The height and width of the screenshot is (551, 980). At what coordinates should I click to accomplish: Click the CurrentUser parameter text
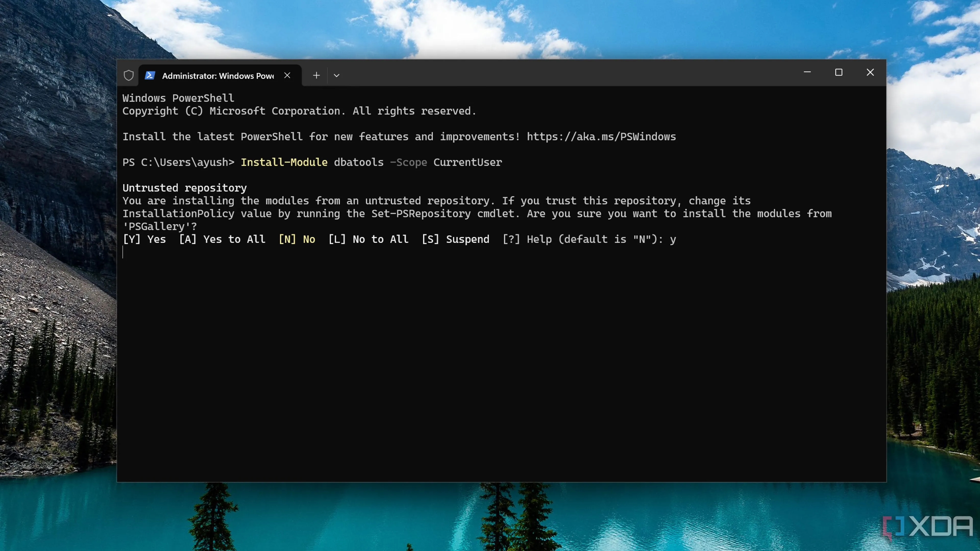(468, 162)
